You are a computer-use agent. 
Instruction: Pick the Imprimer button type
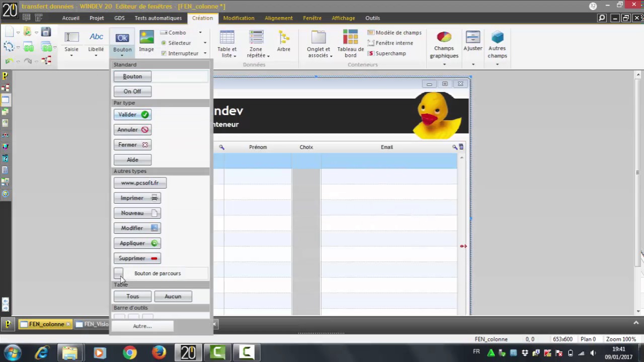coord(137,198)
